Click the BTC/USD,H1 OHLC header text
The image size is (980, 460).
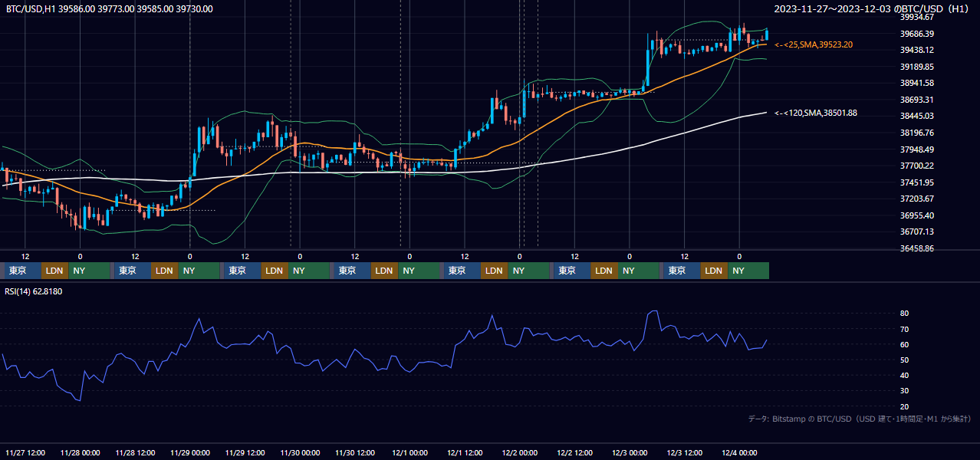coord(109,8)
